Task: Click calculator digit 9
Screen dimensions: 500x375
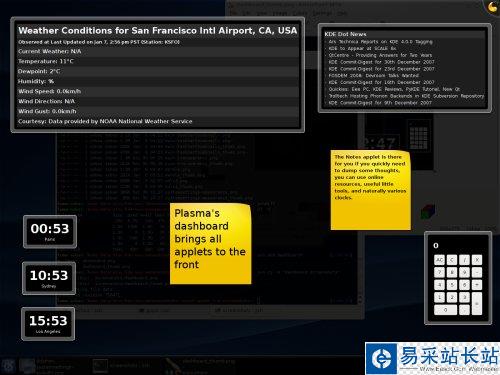Action: [x=464, y=272]
